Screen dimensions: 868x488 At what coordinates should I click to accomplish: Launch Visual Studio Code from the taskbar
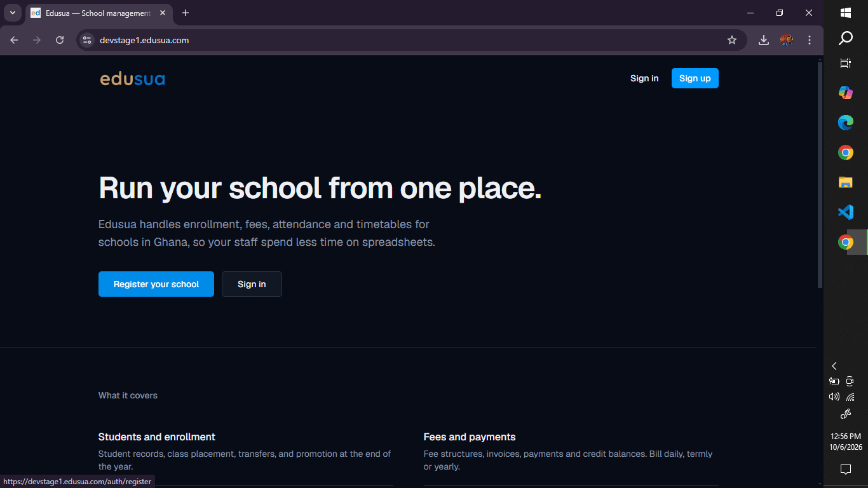pyautogui.click(x=846, y=212)
